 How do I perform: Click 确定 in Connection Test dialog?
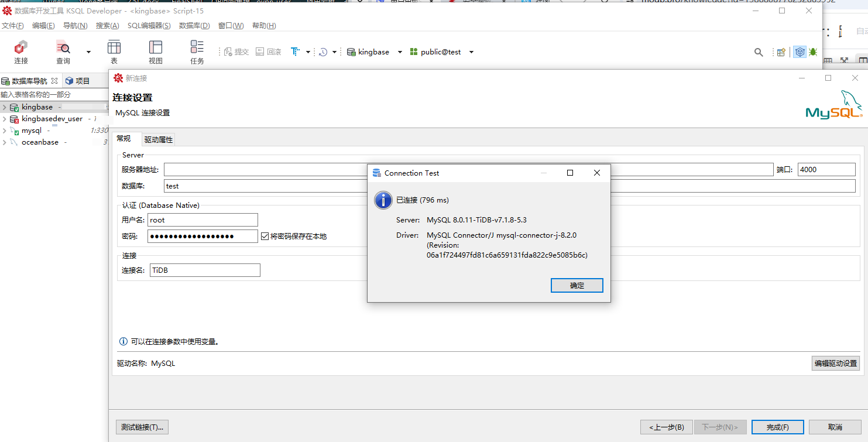(x=577, y=286)
